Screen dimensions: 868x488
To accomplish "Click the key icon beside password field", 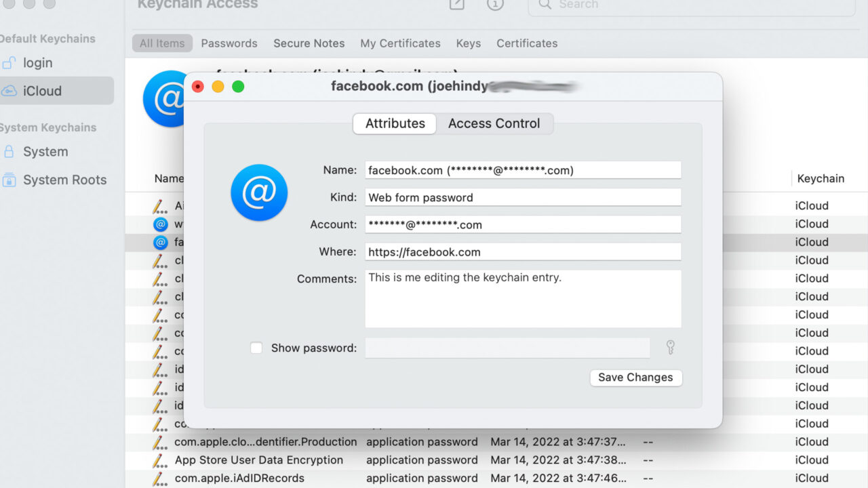I will (670, 348).
